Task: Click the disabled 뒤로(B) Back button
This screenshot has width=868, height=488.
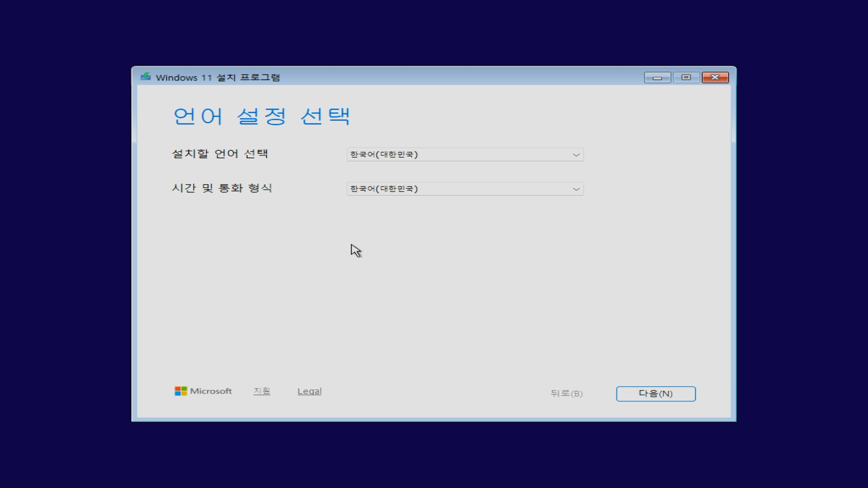Action: (566, 393)
